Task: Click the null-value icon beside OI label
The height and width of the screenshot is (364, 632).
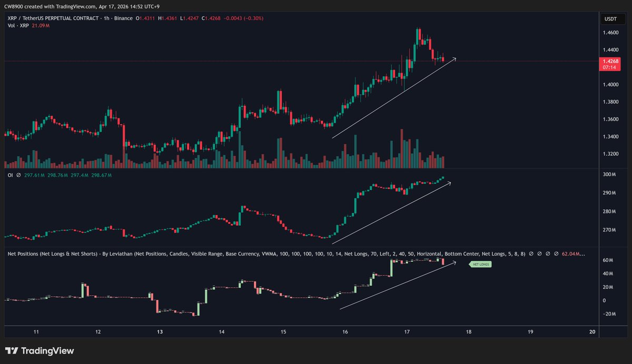Action: coord(18,175)
